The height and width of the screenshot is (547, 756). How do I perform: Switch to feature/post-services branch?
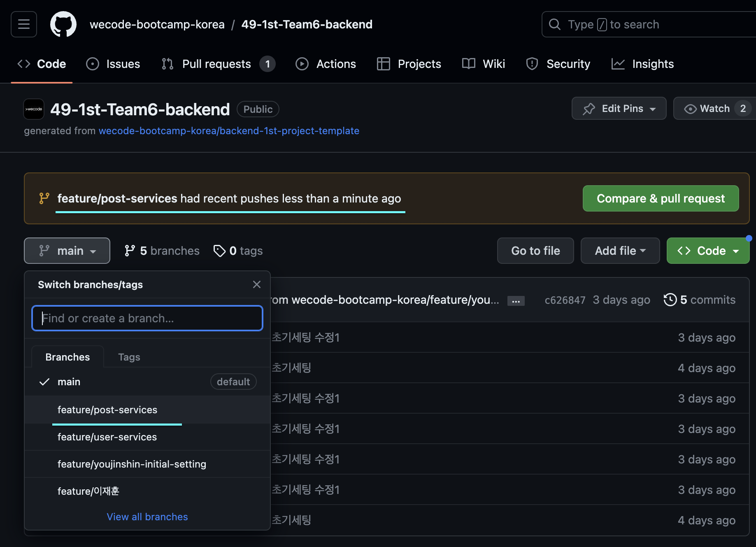[147, 410]
